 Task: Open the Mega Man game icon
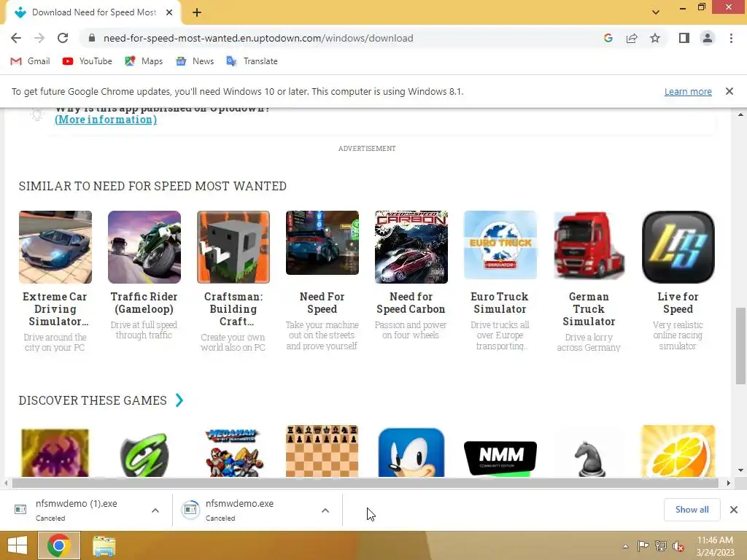(x=233, y=452)
